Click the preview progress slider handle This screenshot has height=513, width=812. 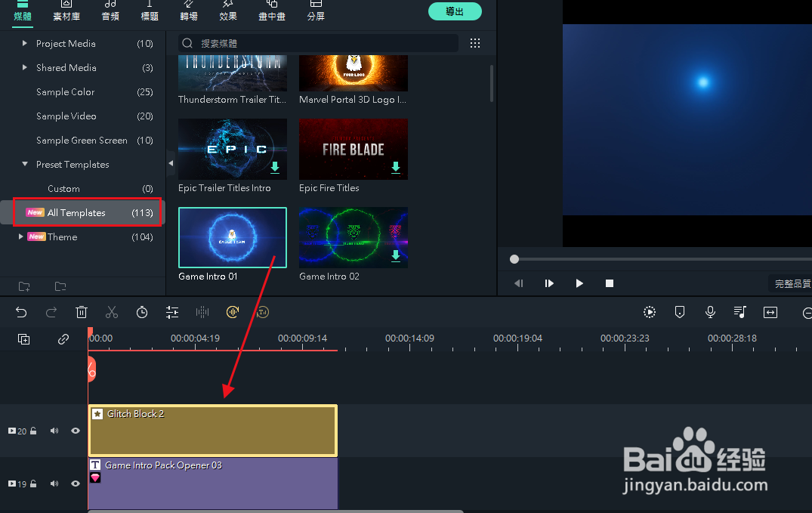pyautogui.click(x=514, y=259)
